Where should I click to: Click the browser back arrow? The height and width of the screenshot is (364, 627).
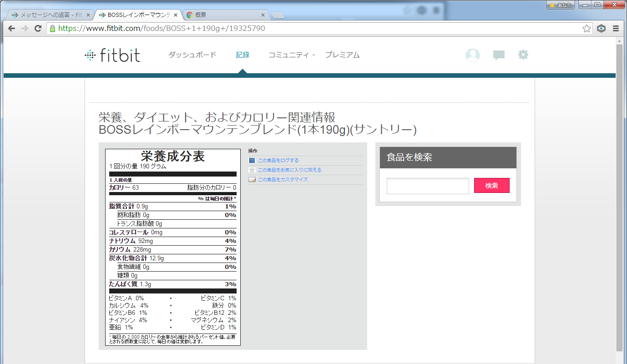click(12, 28)
